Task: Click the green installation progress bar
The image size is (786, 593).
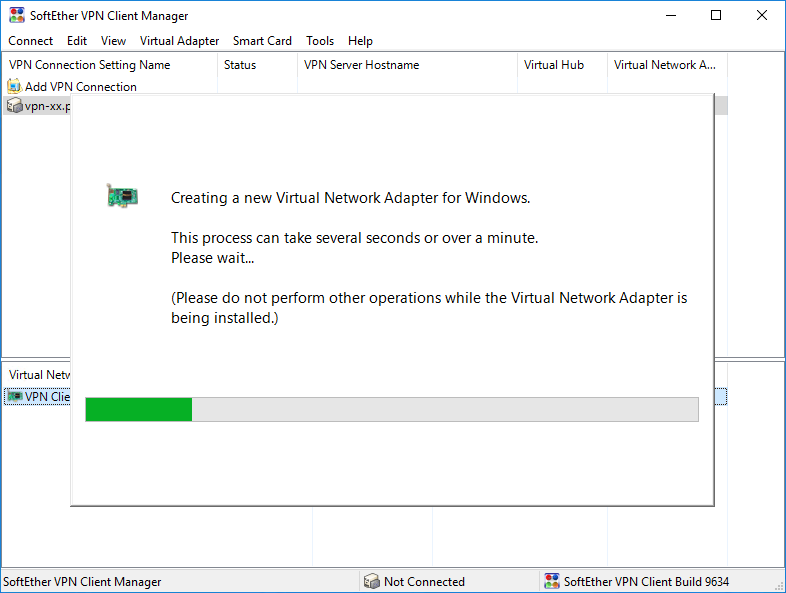Action: tap(391, 410)
